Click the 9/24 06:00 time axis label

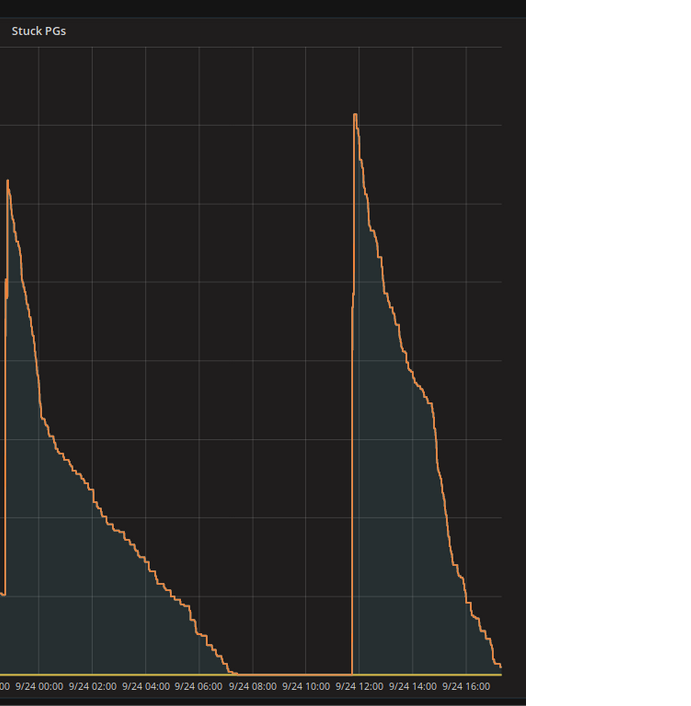(198, 687)
